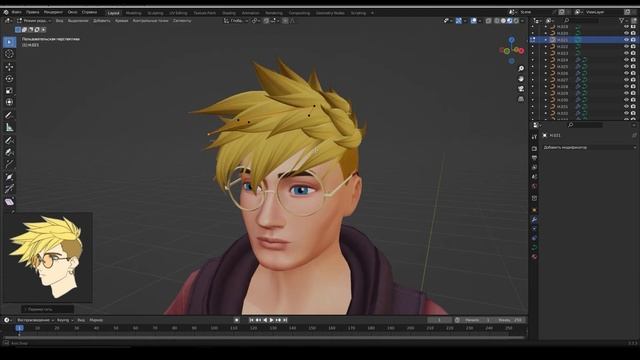The height and width of the screenshot is (360, 640).
Task: Switch to the Sculpting workspace tab
Action: (x=155, y=13)
